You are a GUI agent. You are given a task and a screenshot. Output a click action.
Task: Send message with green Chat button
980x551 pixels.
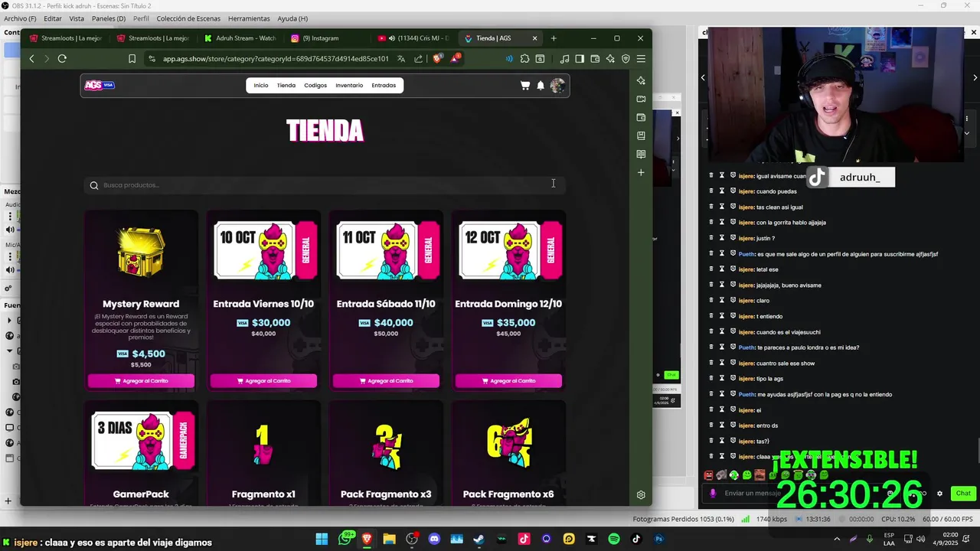click(x=963, y=494)
